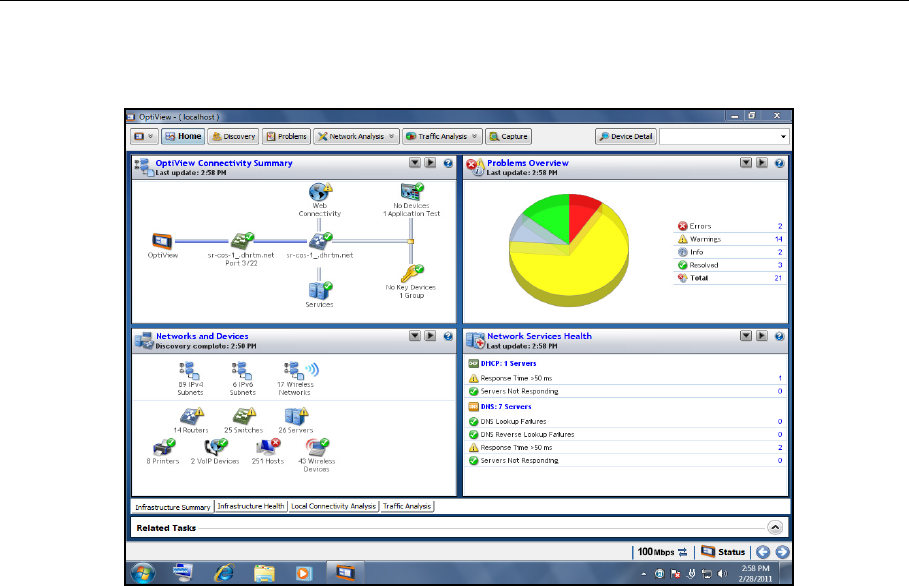909x586 pixels.
Task: Click the Status button in status bar
Action: 723,552
